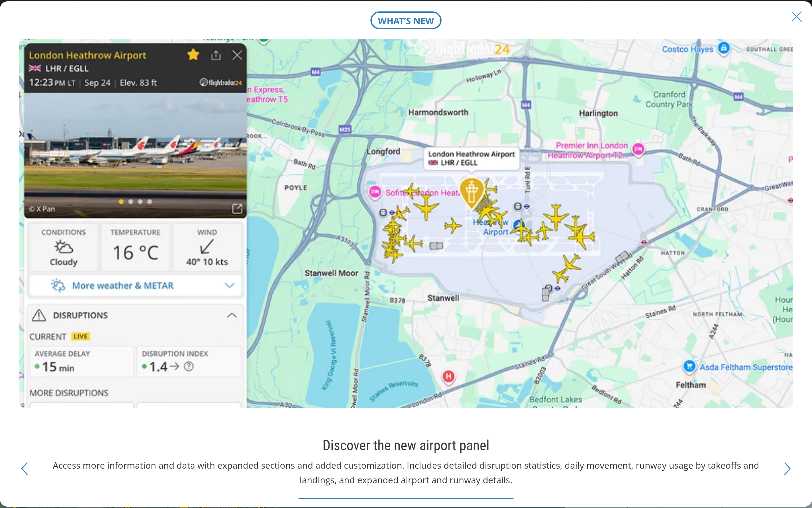Click the disruption index 1.4 value
This screenshot has width=812, height=508.
click(158, 366)
